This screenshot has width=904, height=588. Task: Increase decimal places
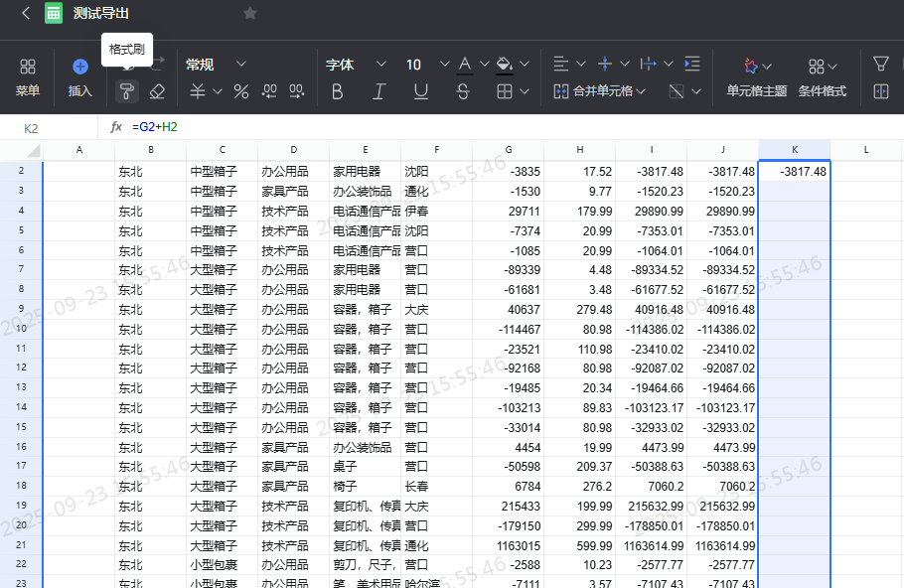(x=297, y=91)
